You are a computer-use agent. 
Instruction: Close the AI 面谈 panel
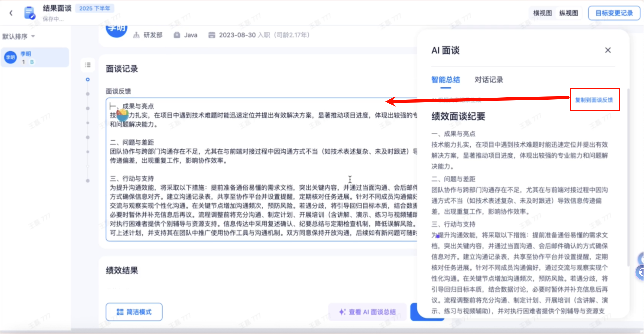click(608, 50)
